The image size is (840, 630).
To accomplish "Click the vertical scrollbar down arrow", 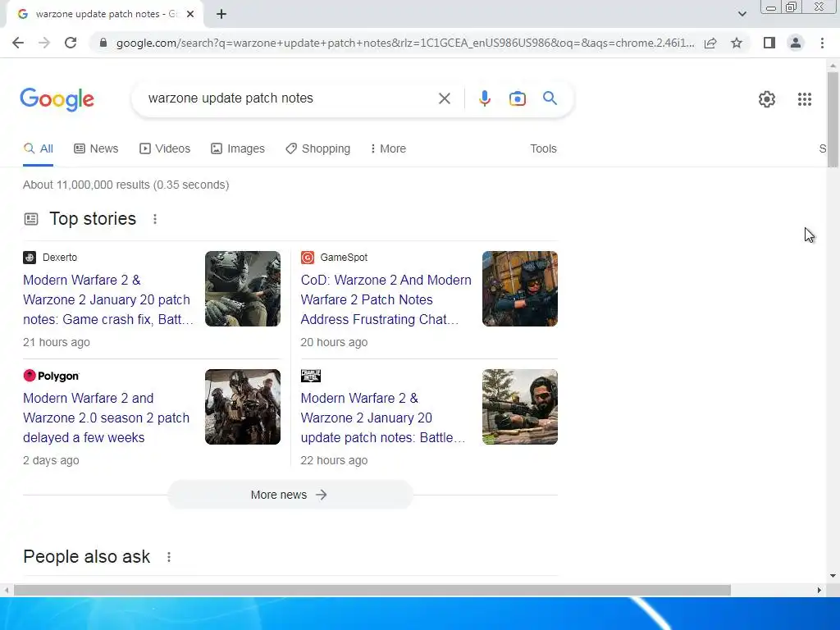I will pyautogui.click(x=832, y=576).
